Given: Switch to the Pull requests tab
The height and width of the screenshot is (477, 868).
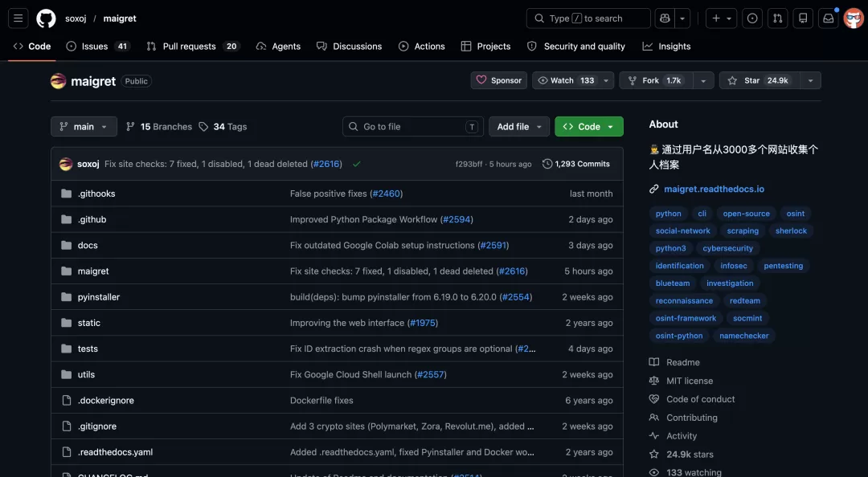Looking at the screenshot, I should tap(193, 47).
